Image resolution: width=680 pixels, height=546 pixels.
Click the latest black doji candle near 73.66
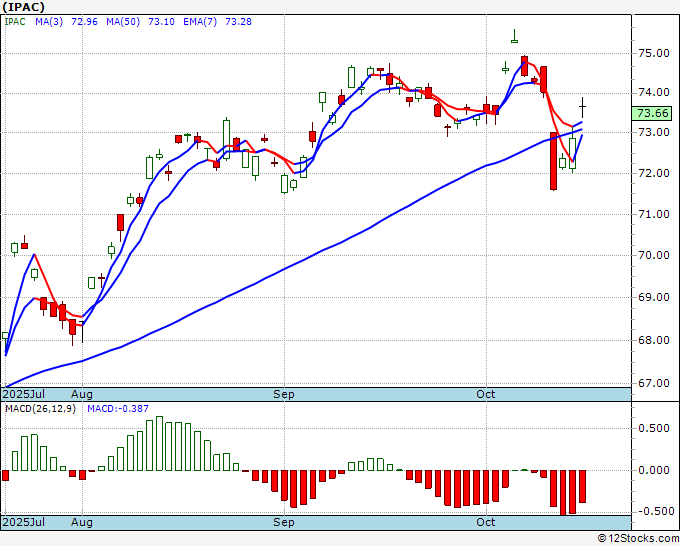582,107
